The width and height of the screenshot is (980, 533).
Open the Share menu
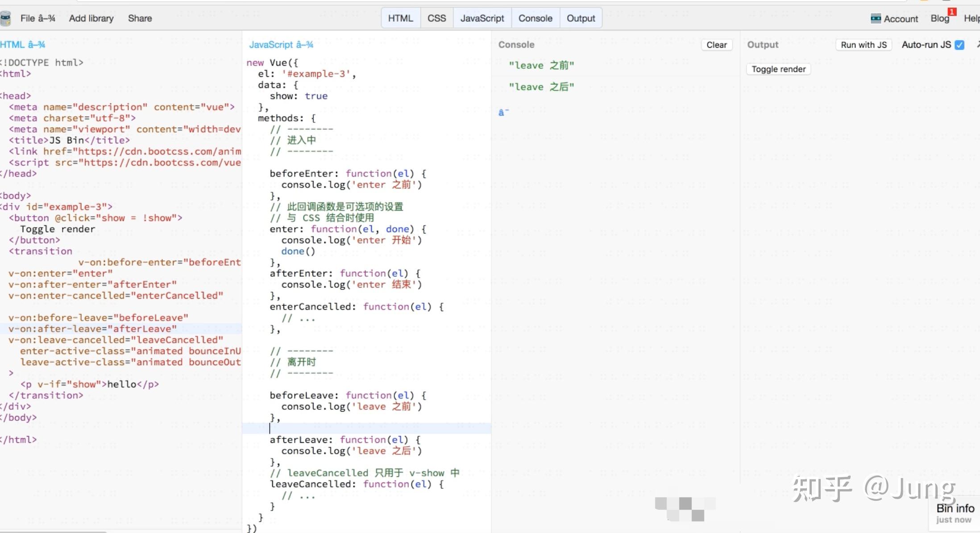(x=140, y=18)
